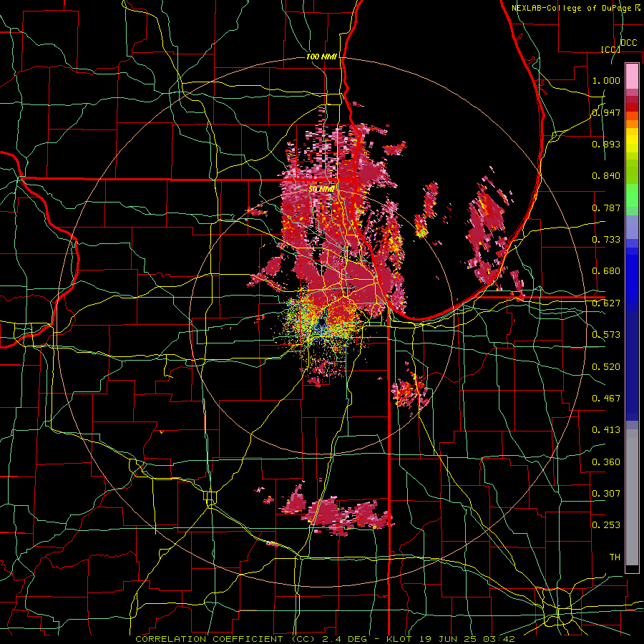This screenshot has height=644, width=644.
Task: Select the 0.413 scale value
Action: coord(606,430)
